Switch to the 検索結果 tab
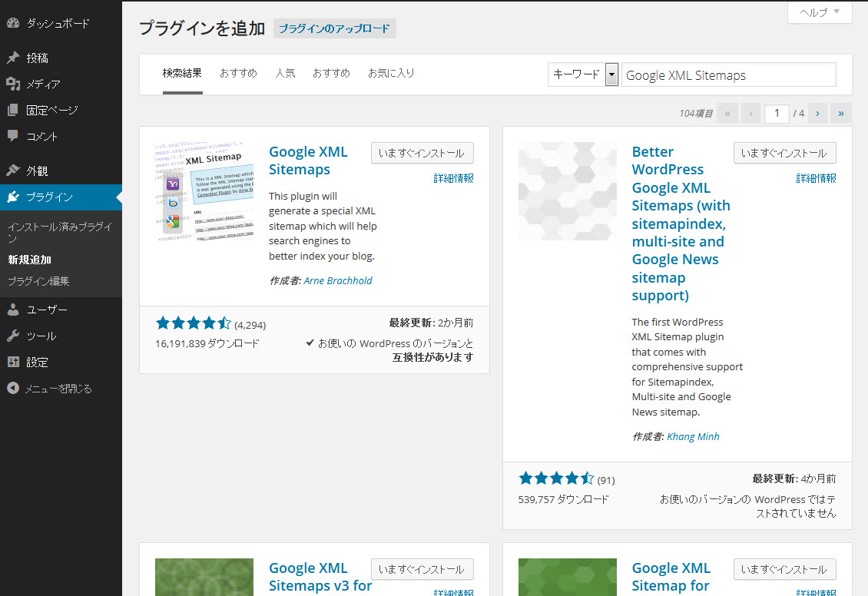 [x=182, y=74]
